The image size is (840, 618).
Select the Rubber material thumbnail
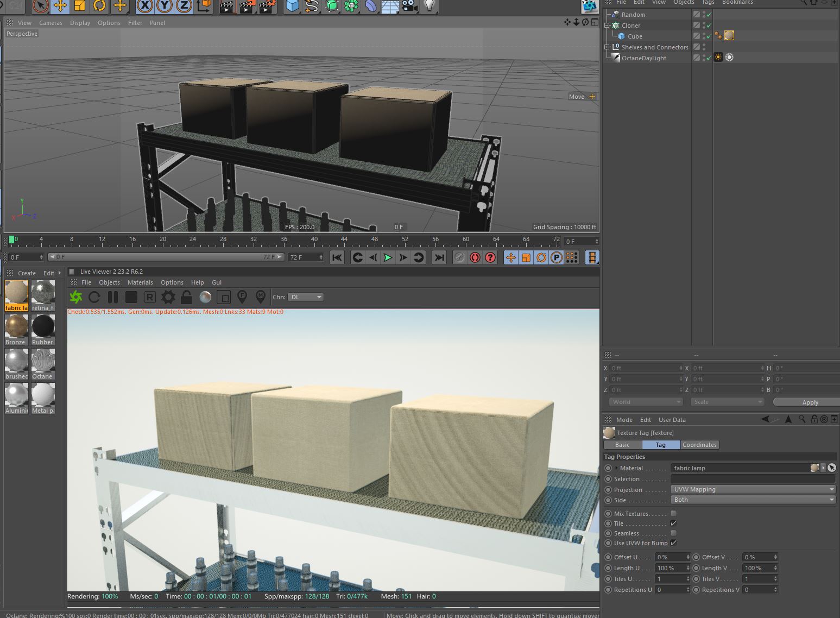point(43,326)
